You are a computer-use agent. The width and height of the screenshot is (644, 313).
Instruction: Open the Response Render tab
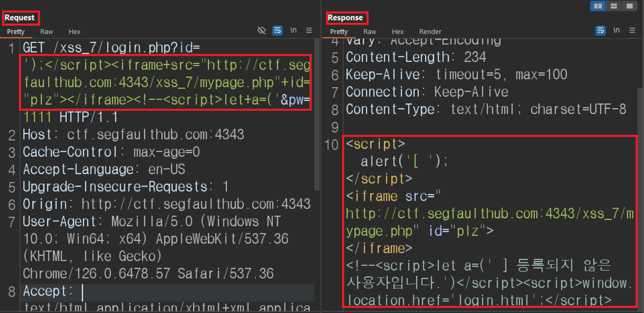coord(430,32)
